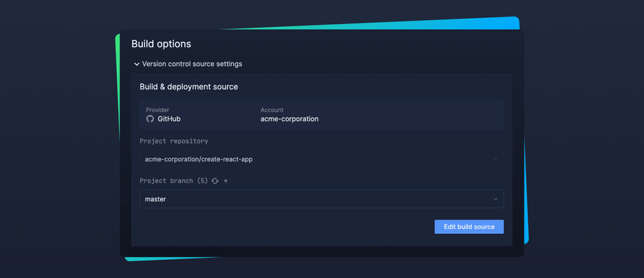Click the acme-corporation account name

tap(289, 119)
